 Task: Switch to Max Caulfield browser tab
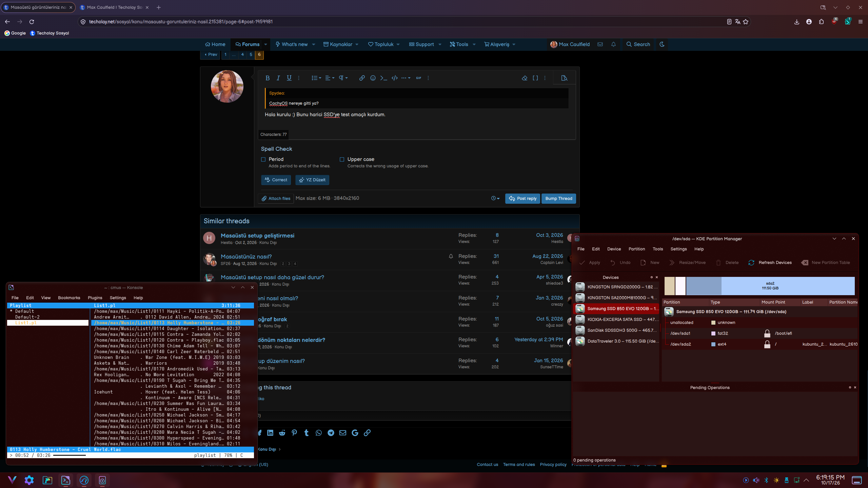tap(114, 7)
